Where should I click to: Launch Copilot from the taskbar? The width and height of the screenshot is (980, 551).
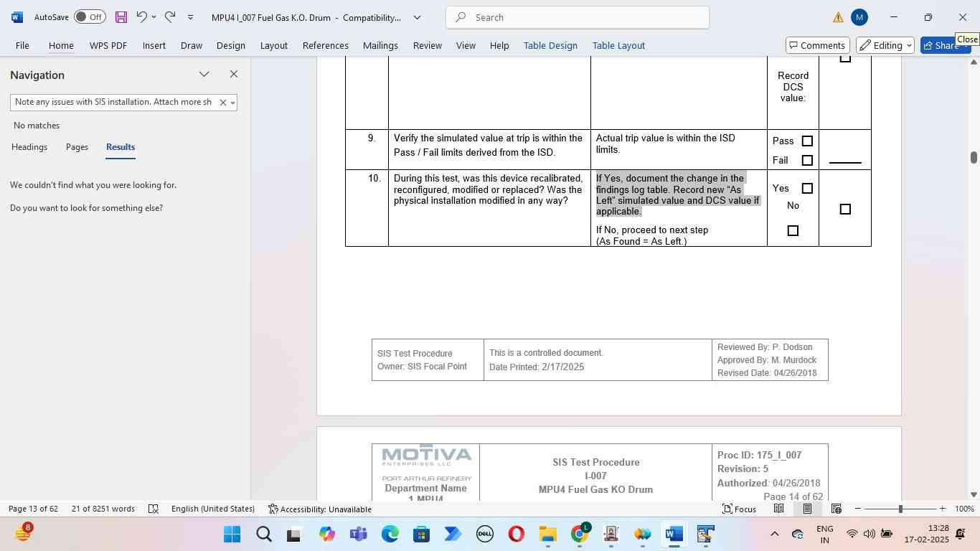pos(326,534)
